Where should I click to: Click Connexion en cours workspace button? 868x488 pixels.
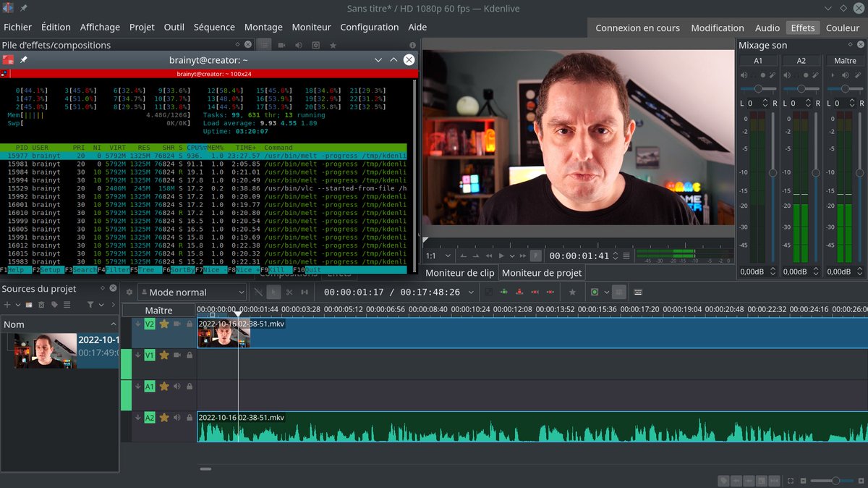tap(637, 28)
